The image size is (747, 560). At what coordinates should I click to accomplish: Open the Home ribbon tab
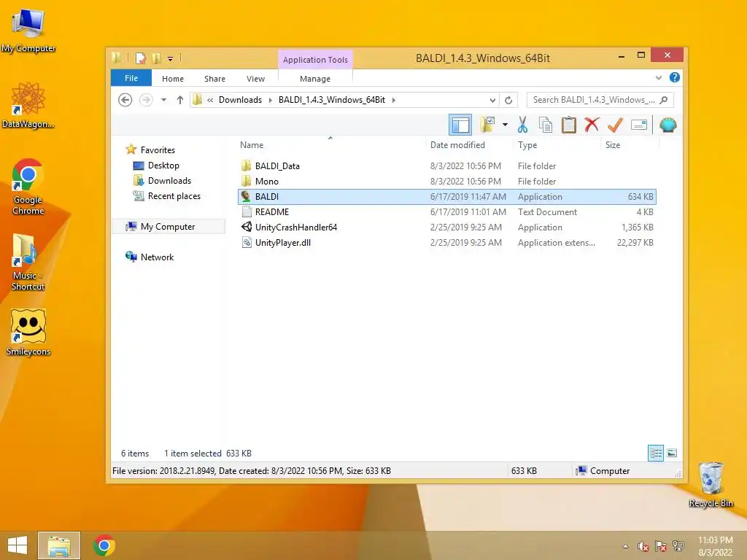(172, 79)
